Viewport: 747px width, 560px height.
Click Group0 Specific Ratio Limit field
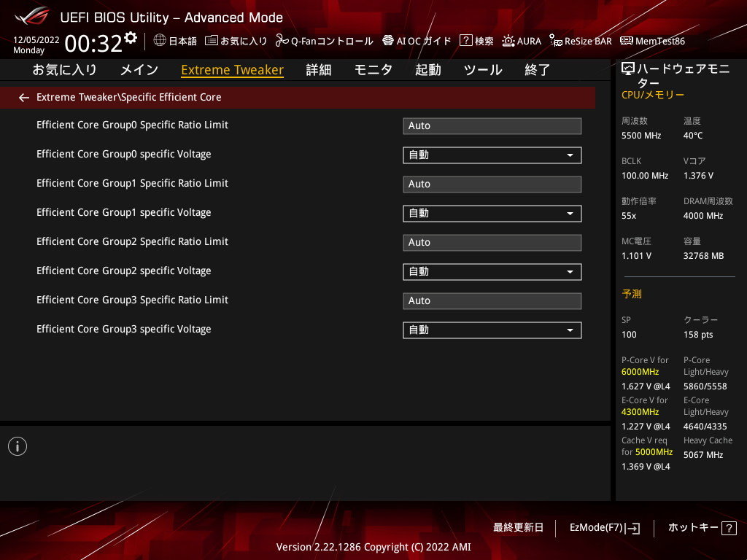492,126
